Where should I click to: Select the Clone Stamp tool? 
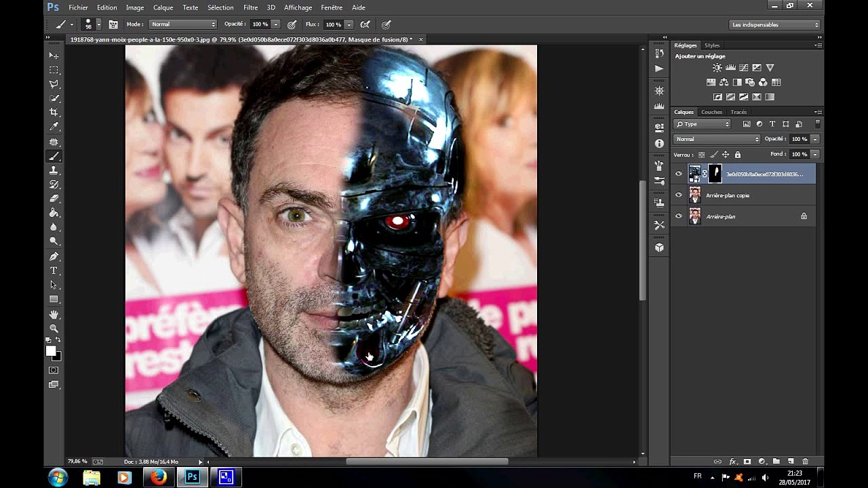click(x=54, y=171)
